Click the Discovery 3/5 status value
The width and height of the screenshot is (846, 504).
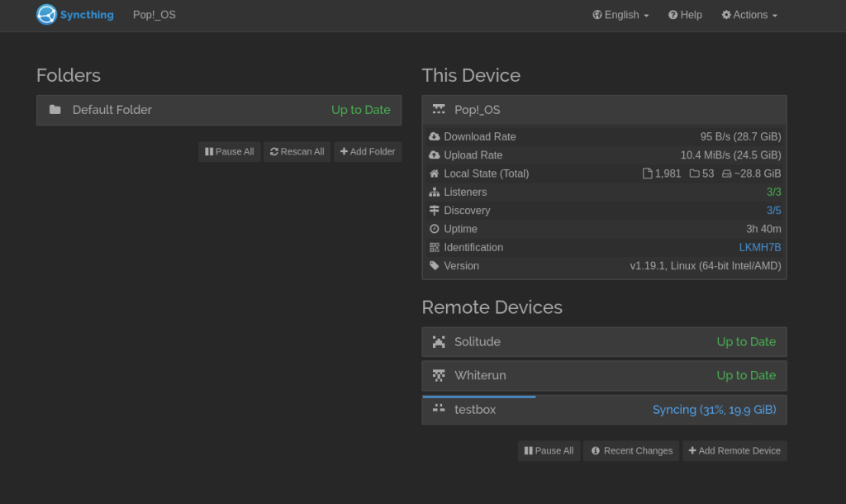click(773, 211)
